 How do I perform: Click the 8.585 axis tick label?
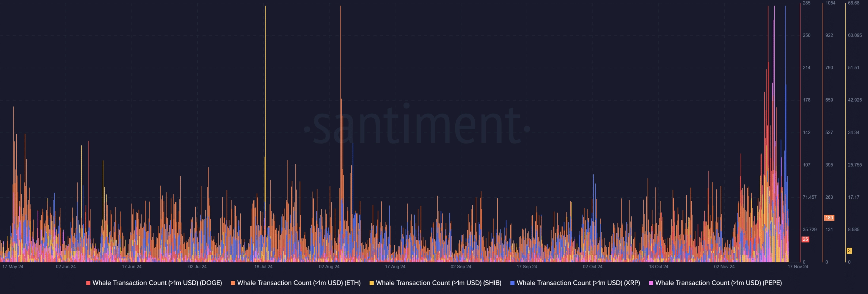[x=853, y=230]
